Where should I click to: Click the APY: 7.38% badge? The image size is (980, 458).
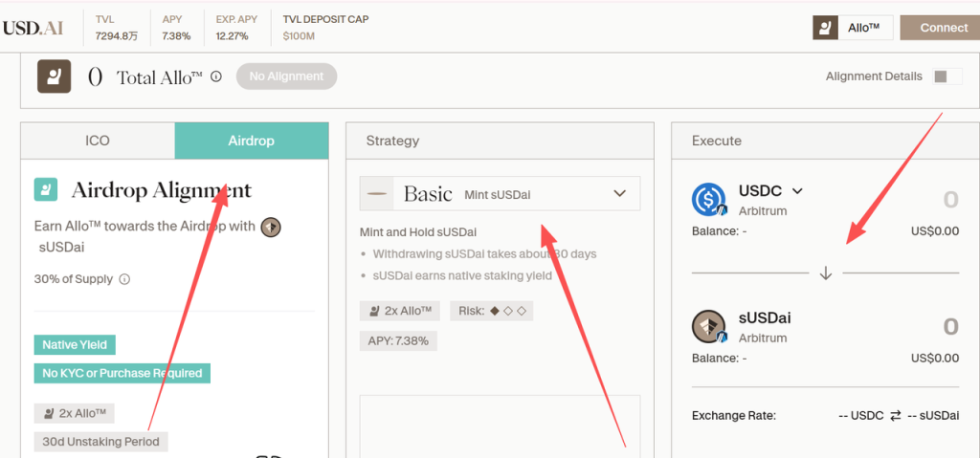click(398, 340)
